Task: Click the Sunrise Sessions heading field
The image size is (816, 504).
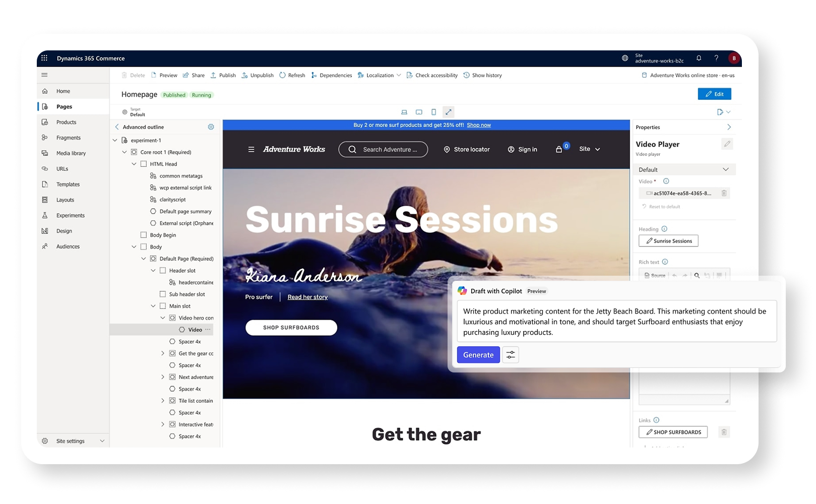Action: tap(668, 241)
